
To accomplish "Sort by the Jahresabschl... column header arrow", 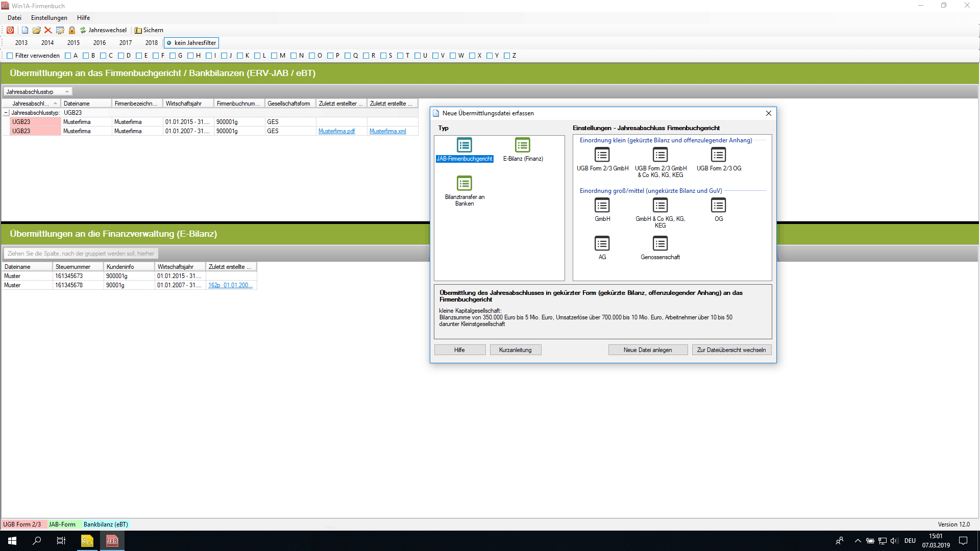I will click(x=55, y=104).
